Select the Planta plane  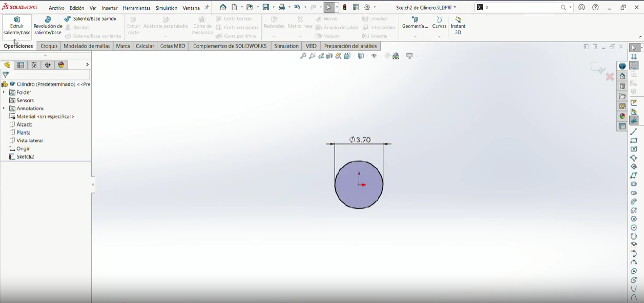pyautogui.click(x=20, y=133)
